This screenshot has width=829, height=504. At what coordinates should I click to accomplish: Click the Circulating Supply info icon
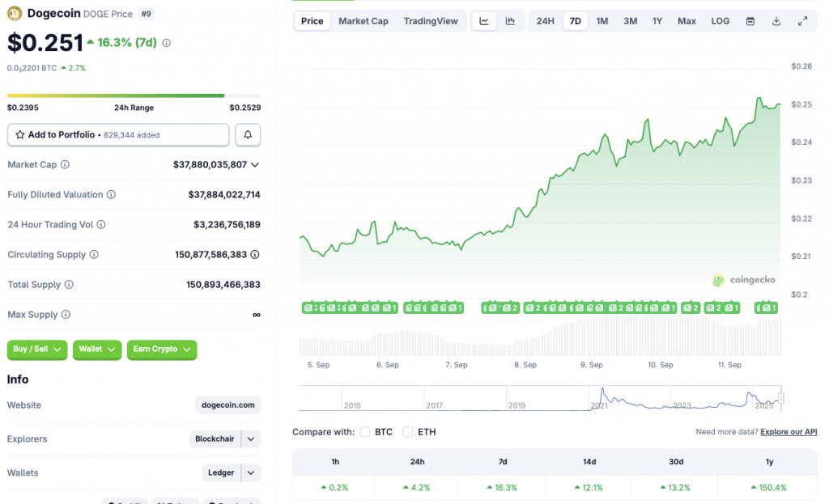(x=94, y=255)
